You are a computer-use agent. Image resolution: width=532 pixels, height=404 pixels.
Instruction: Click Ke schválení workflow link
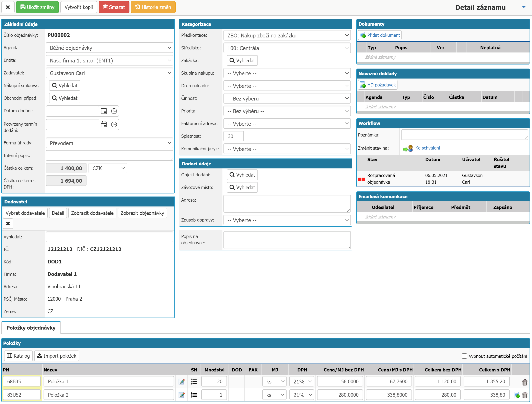(x=428, y=148)
